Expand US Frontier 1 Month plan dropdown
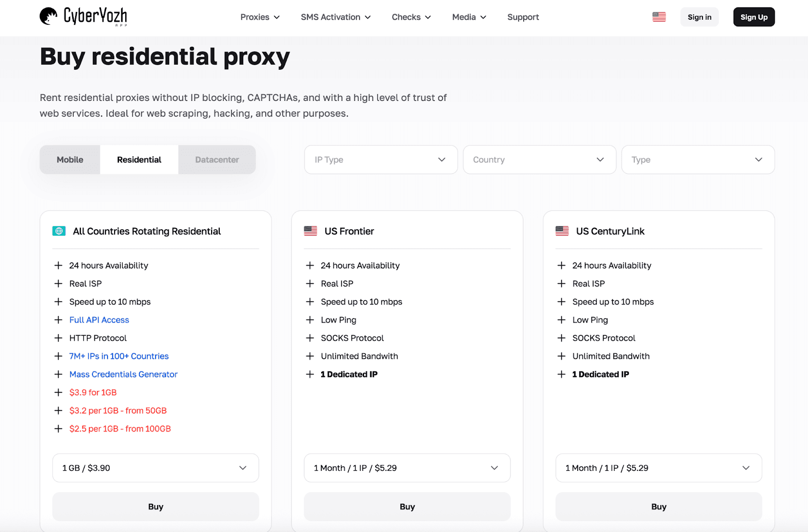Screen dimensions: 808x532 pos(407,468)
